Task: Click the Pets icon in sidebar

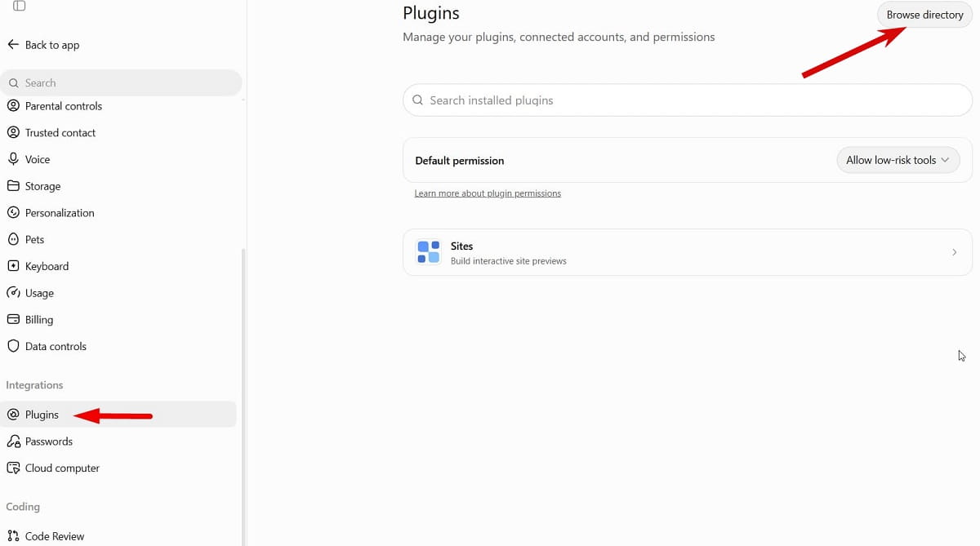Action: 13,239
